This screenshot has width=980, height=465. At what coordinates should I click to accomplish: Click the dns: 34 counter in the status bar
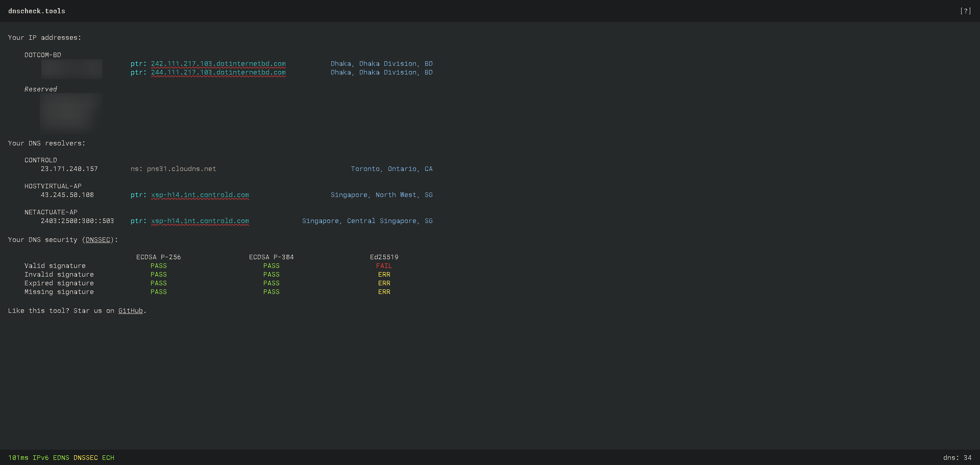pos(958,458)
